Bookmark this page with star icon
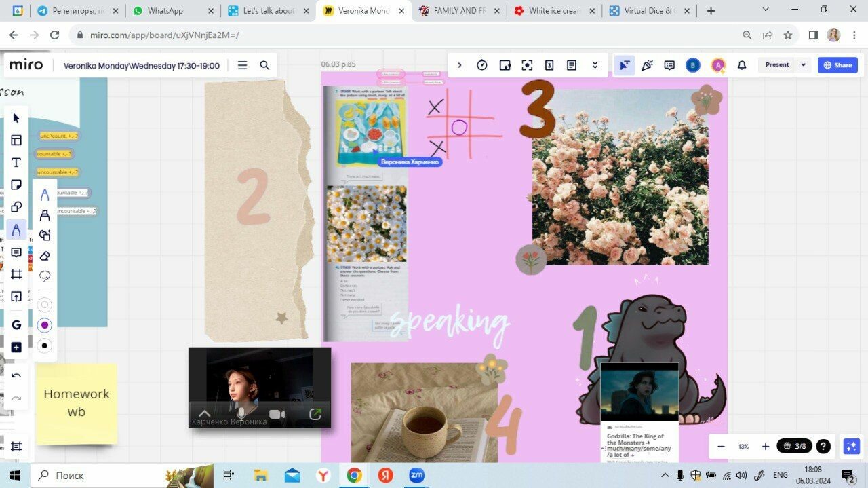Viewport: 868px width, 488px height. point(788,35)
